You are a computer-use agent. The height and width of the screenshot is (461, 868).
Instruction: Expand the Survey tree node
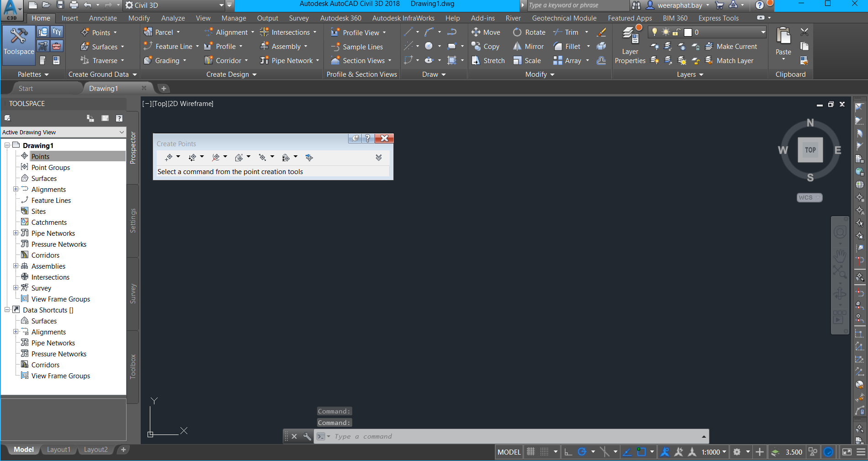(16, 288)
